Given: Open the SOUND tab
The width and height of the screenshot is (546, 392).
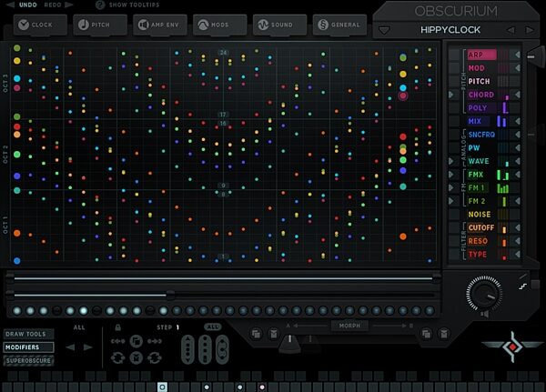Looking at the screenshot, I should point(279,25).
